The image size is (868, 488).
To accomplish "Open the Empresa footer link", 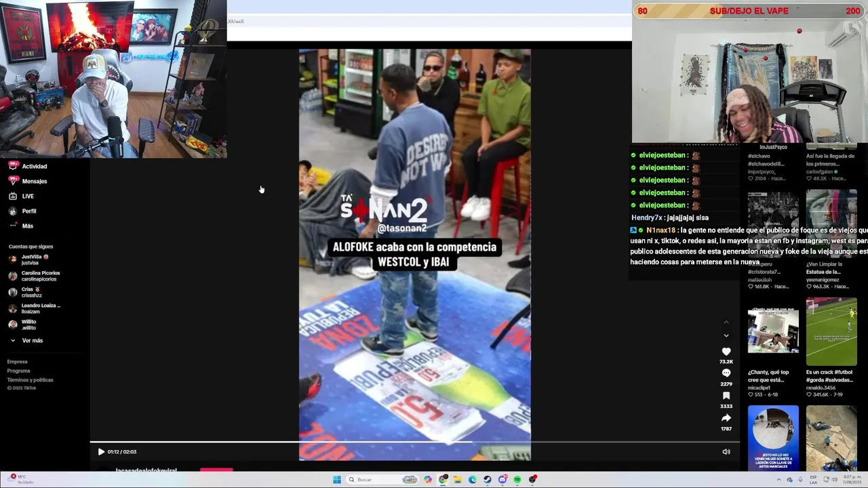I will click(x=17, y=362).
